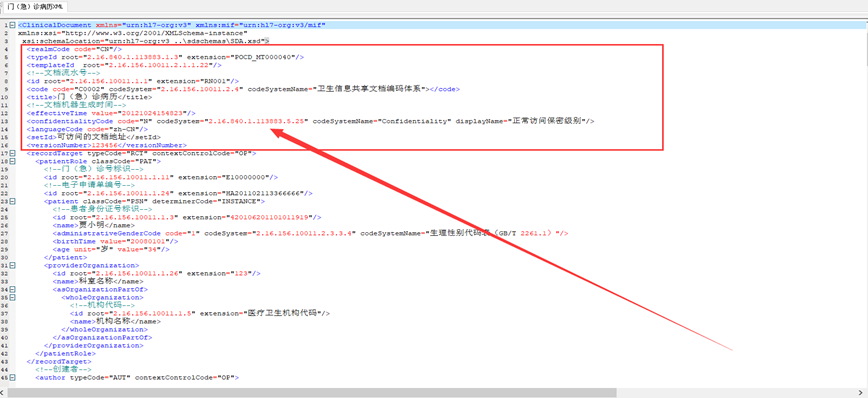Click the realmCode code="CN" line
868x398 pixels.
pos(74,49)
